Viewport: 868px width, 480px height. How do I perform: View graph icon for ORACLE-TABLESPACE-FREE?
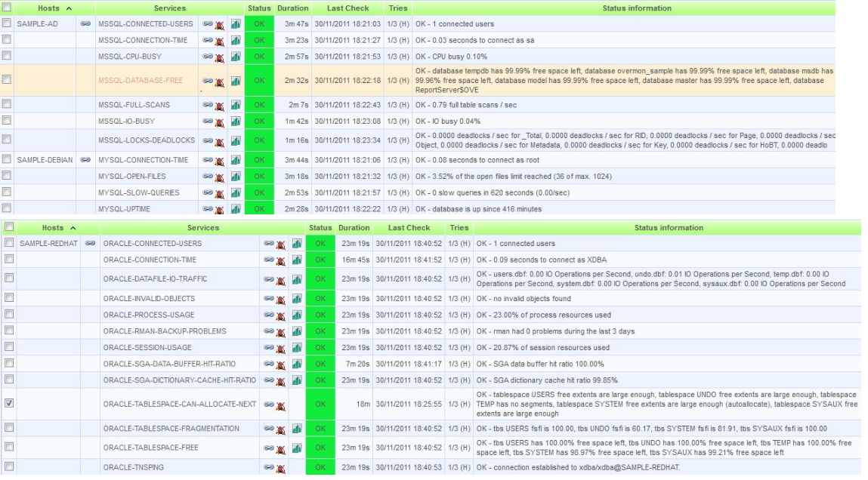[x=297, y=448]
